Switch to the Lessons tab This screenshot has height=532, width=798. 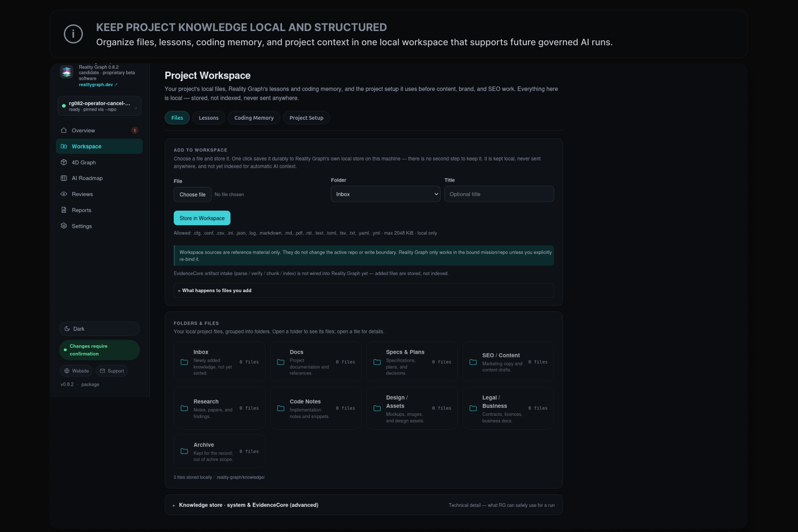point(208,118)
